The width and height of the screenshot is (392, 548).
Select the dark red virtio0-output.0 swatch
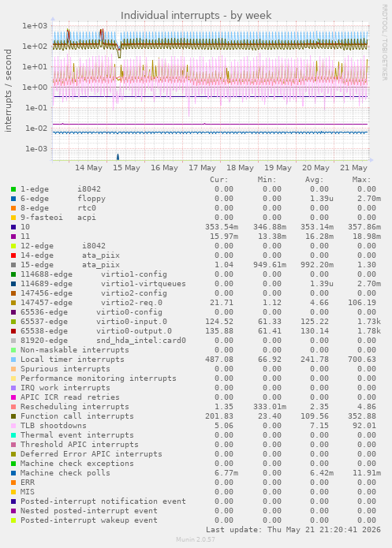coord(13,331)
